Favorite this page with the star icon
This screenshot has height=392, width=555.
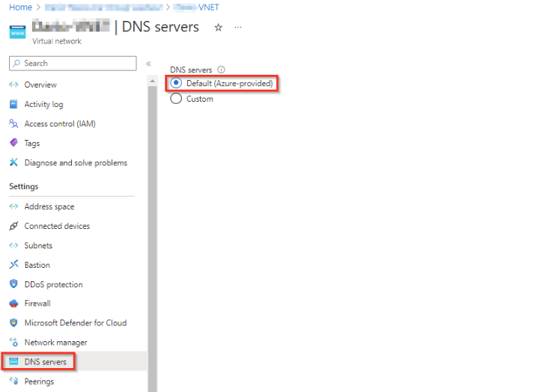pos(219,27)
